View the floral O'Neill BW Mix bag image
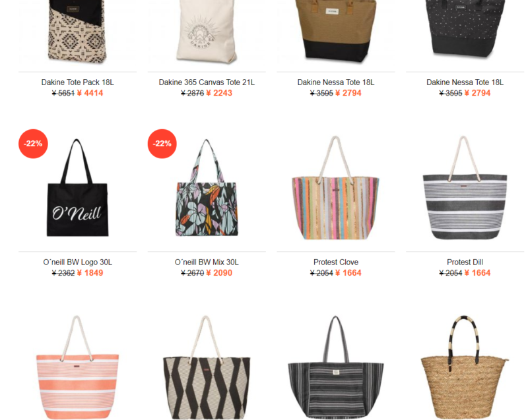The height and width of the screenshot is (420, 528). pos(207,188)
